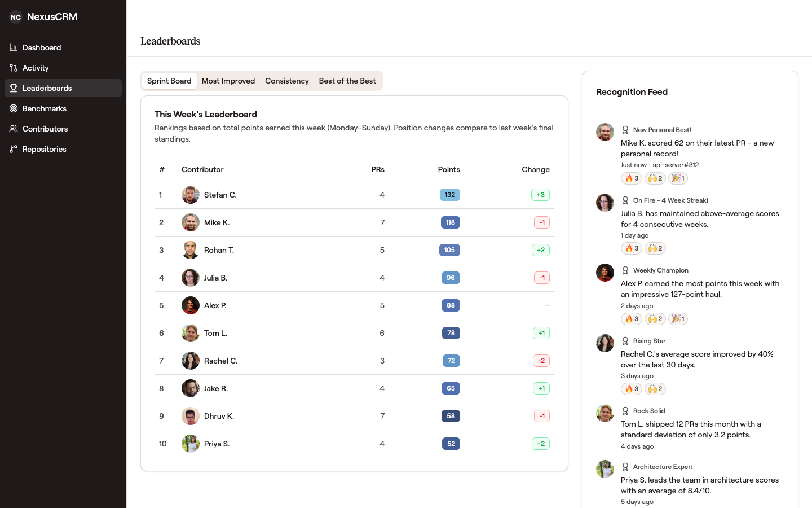Viewport: 812px width, 508px height.
Task: Click the api-server#312 link
Action: click(x=676, y=165)
